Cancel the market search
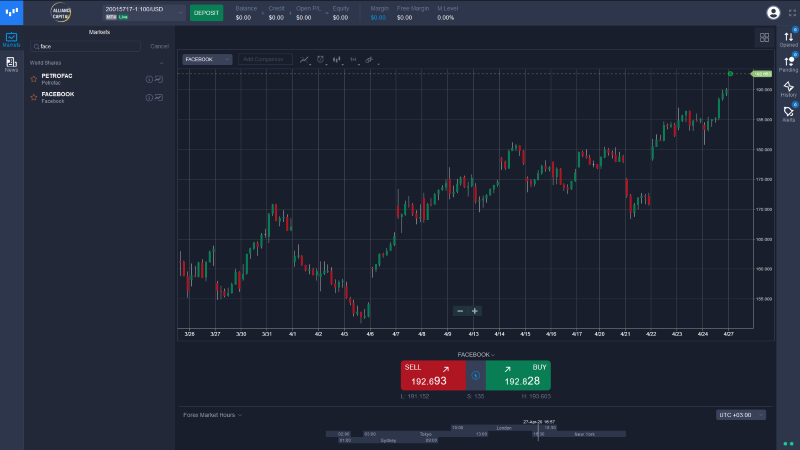The width and height of the screenshot is (800, 450). point(159,46)
